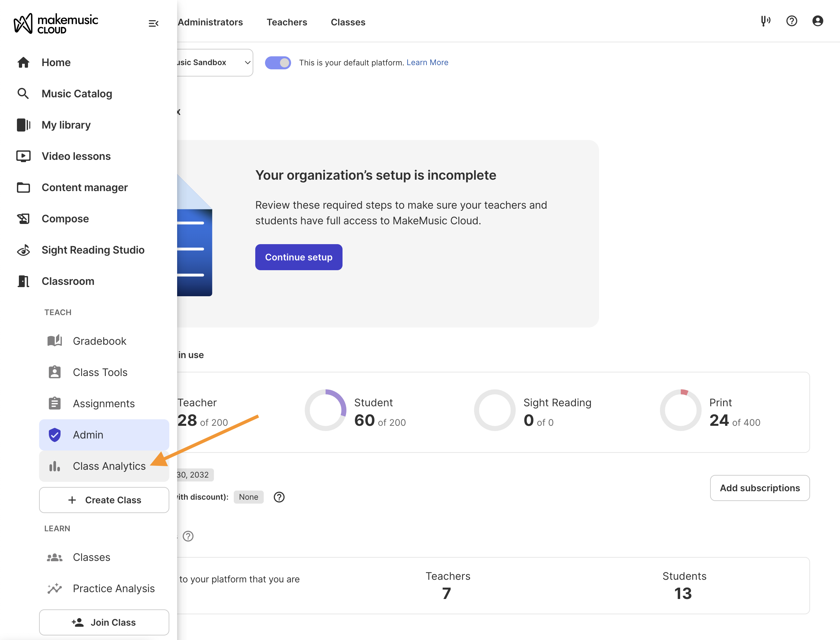Click the Class Analytics bar chart icon
The image size is (840, 640).
[x=54, y=466]
